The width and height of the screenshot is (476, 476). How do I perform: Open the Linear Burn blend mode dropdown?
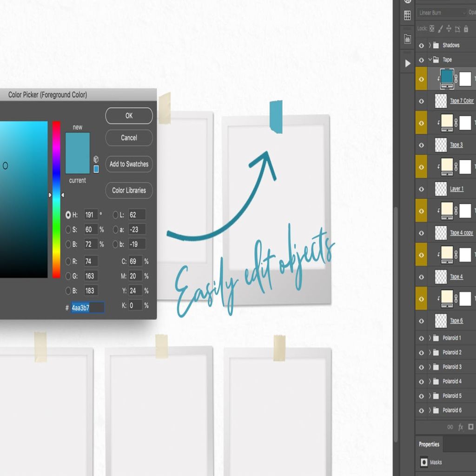coord(441,13)
